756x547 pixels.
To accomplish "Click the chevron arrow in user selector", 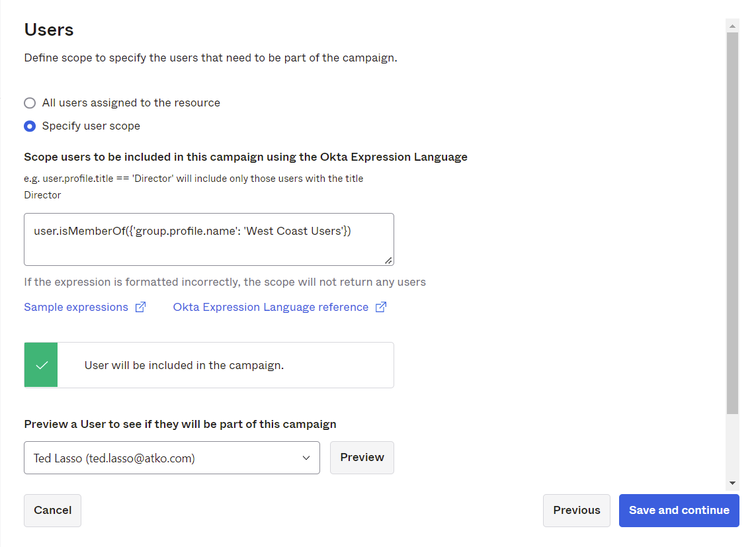I will tap(306, 458).
